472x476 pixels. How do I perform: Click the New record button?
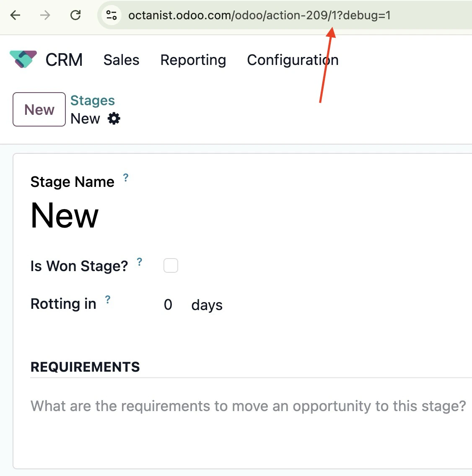[39, 109]
